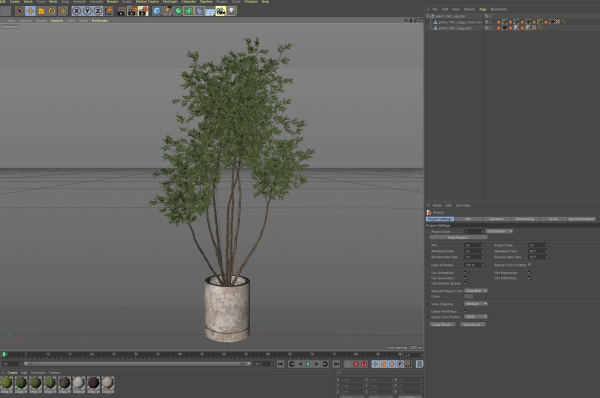
Task: Toggle Y axis lock
Action: tap(87, 11)
